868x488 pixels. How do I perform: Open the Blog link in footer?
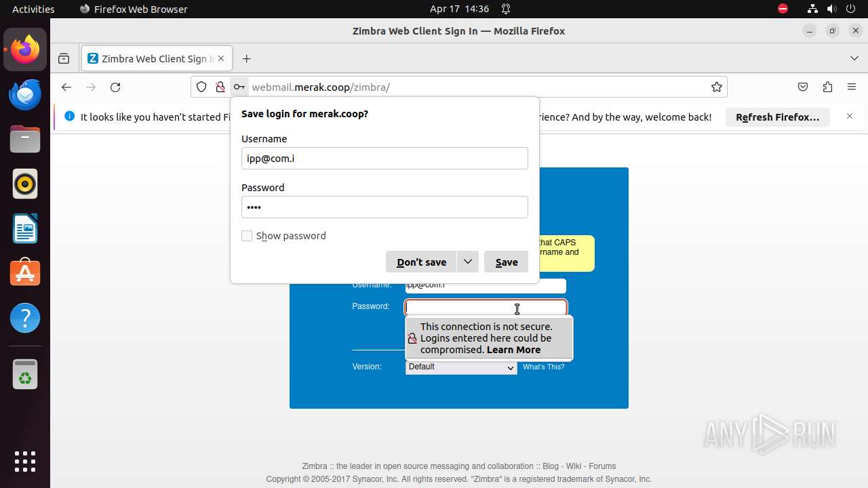click(551, 466)
